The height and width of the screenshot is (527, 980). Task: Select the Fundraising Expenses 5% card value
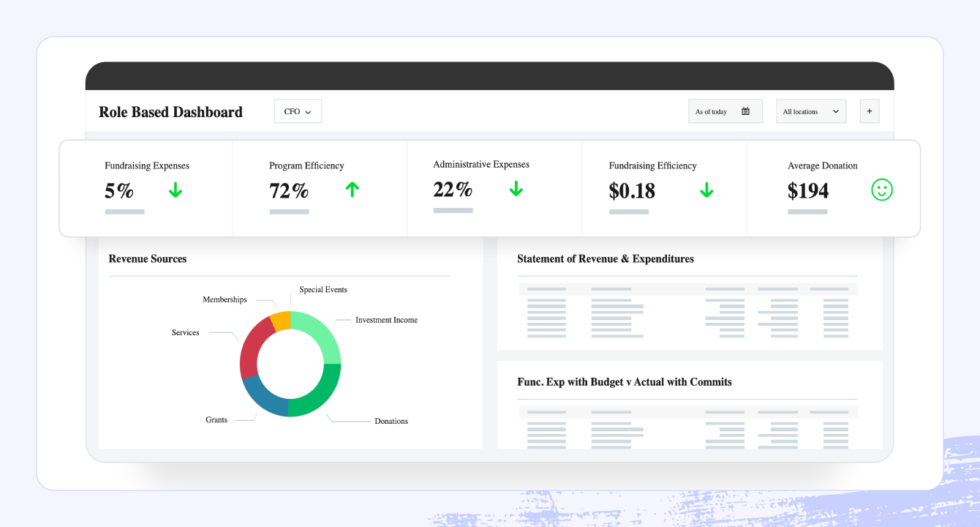119,191
